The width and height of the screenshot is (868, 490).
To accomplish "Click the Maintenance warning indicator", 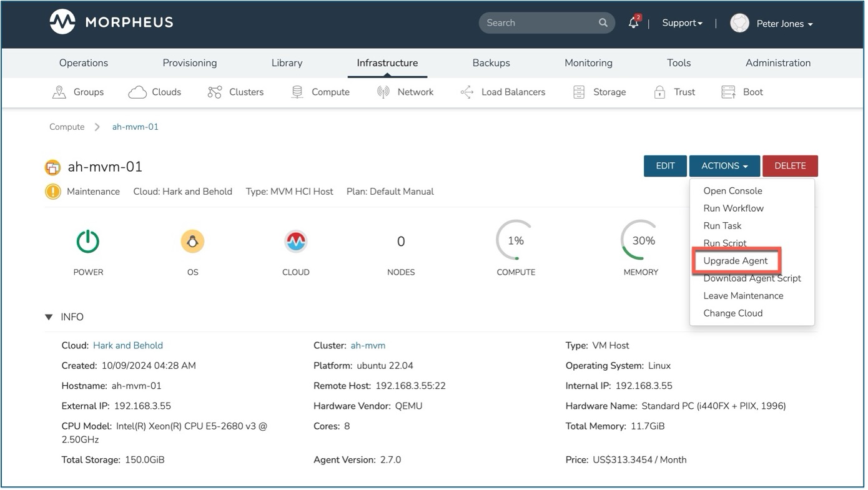I will pyautogui.click(x=52, y=191).
